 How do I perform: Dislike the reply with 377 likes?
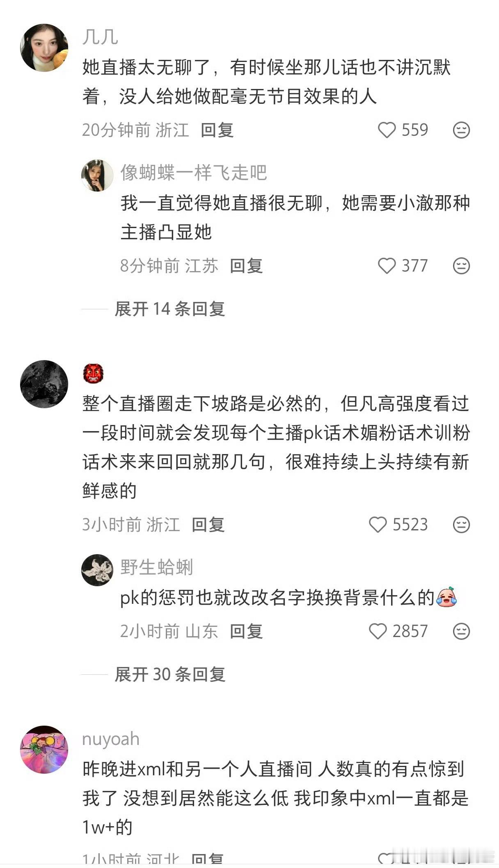click(461, 266)
